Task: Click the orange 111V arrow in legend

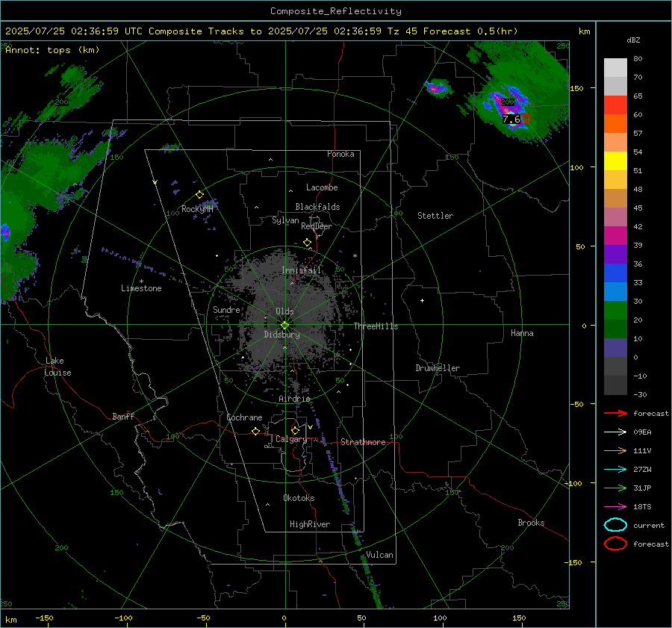Action: [x=615, y=450]
